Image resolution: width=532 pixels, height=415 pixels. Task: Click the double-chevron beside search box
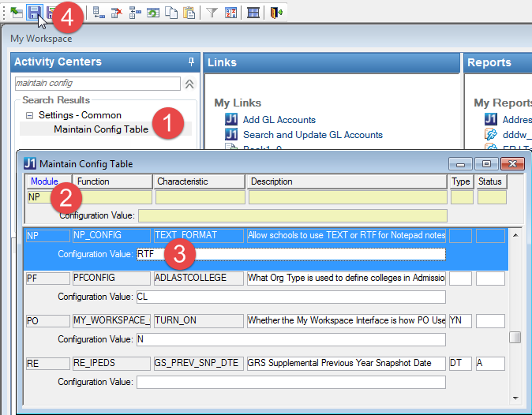[x=189, y=84]
